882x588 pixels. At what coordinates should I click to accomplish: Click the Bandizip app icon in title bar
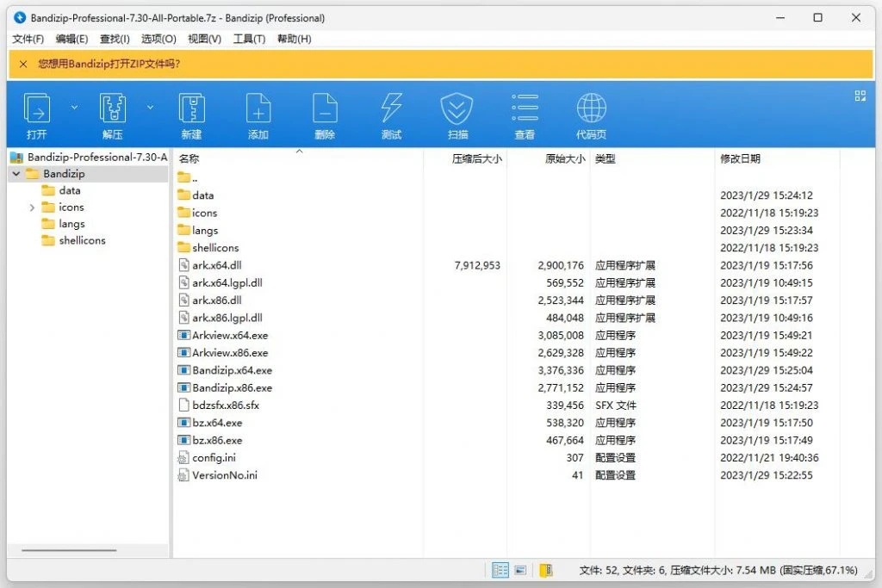(20, 18)
